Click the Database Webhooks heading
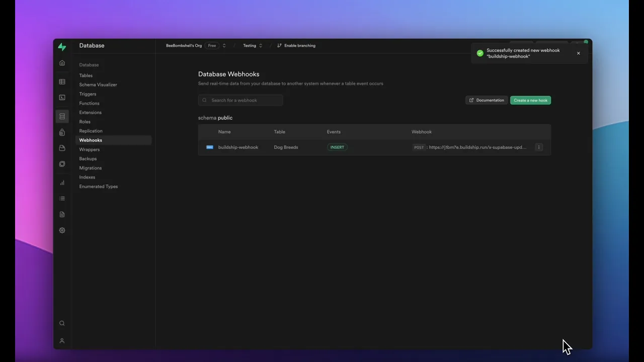Image resolution: width=644 pixels, height=362 pixels. click(229, 74)
